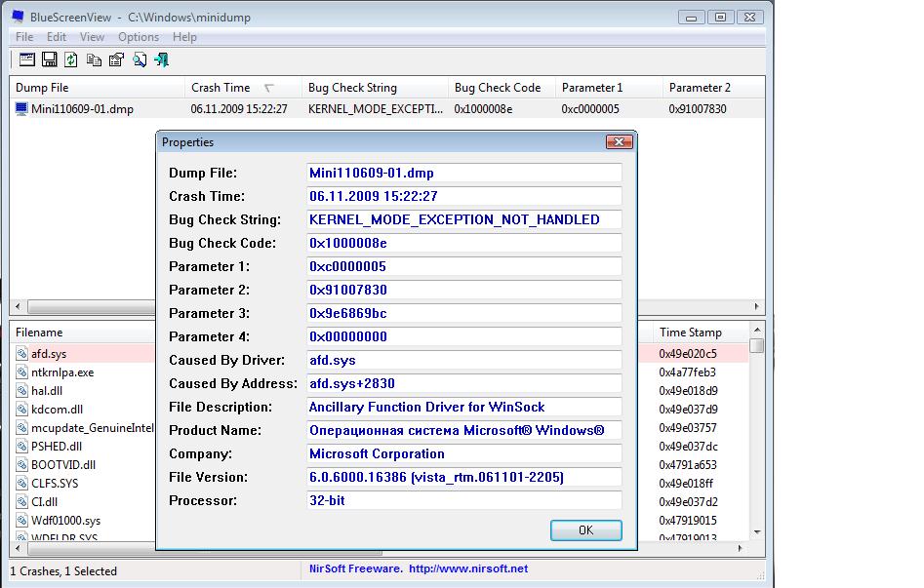The width and height of the screenshot is (924, 588).
Task: Click the Product Name field in Properties
Action: (x=463, y=430)
